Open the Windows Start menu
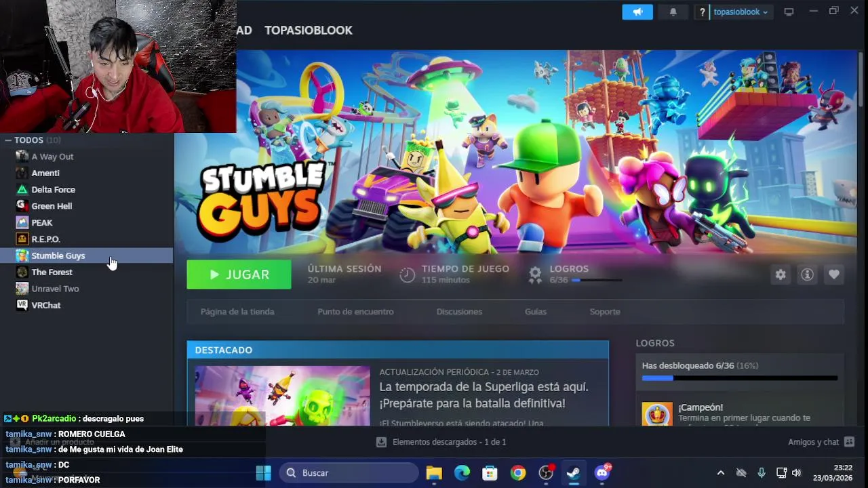 click(264, 473)
